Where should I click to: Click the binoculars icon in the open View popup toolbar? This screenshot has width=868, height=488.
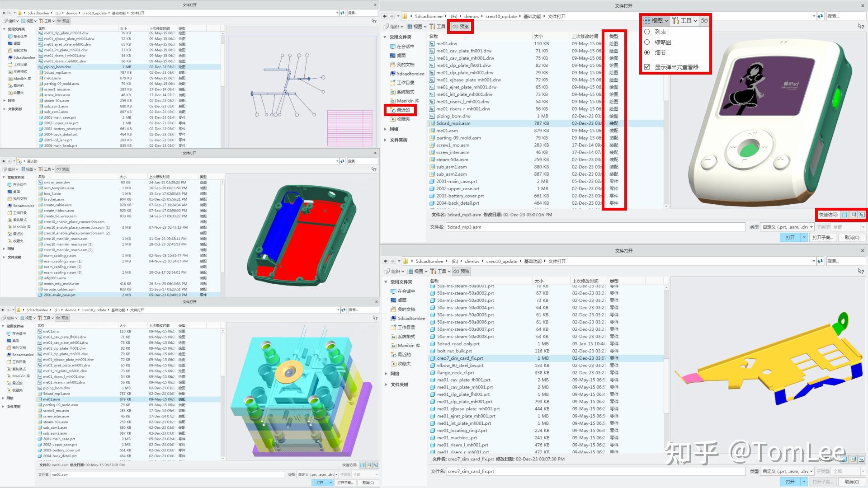(704, 21)
